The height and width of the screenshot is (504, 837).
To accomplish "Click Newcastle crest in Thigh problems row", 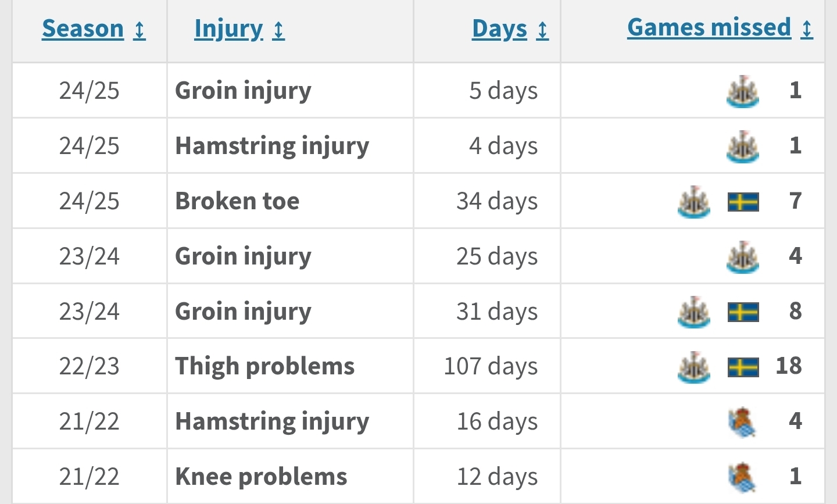I will coord(694,367).
